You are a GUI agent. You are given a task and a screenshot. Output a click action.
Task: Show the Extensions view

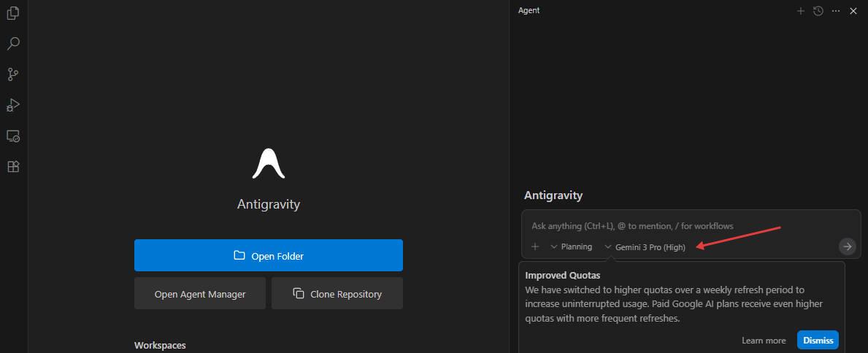[x=13, y=166]
